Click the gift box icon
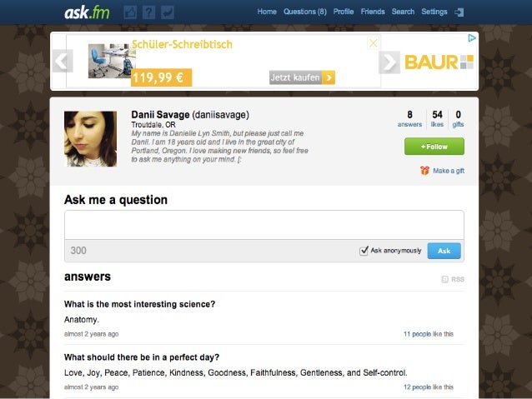Viewport: 532px width, 399px height. tap(424, 171)
